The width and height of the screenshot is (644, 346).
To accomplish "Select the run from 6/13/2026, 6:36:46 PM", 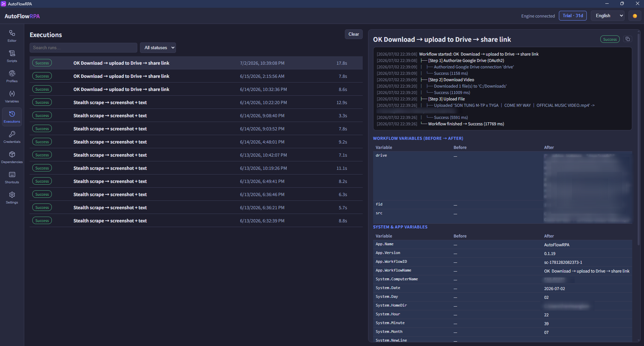I will (x=196, y=194).
